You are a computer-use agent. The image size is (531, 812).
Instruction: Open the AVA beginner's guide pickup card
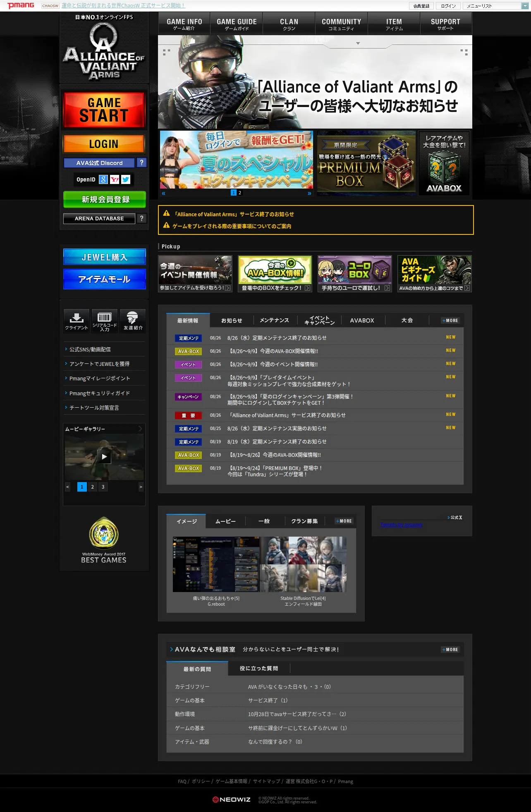click(434, 274)
